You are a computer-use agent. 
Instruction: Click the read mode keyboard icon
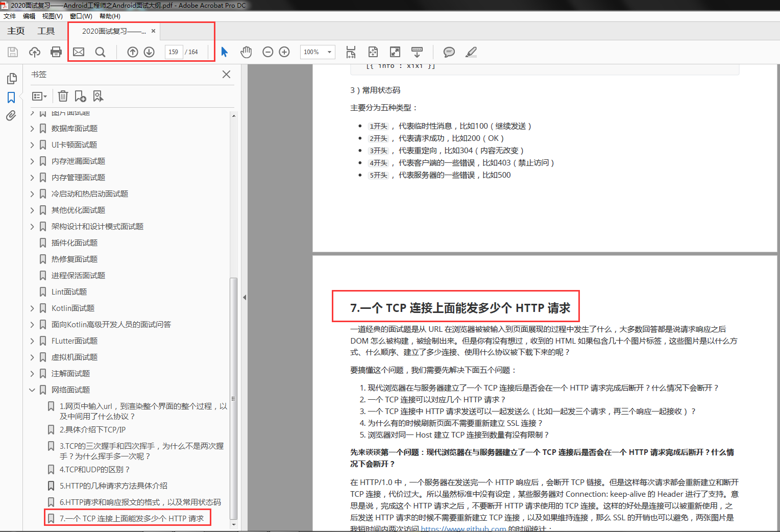tap(417, 52)
